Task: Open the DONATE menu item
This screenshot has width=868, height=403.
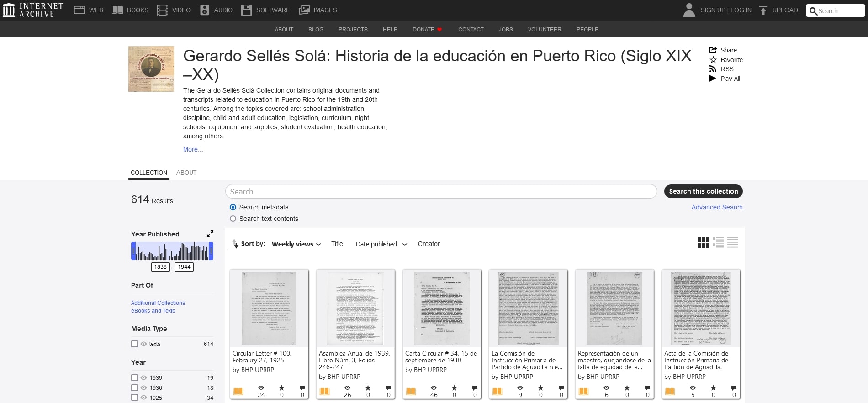Action: pos(428,29)
